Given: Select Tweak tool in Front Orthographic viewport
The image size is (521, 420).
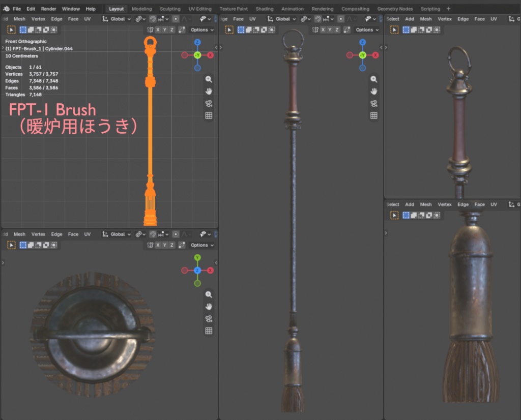Looking at the screenshot, I should 11,30.
